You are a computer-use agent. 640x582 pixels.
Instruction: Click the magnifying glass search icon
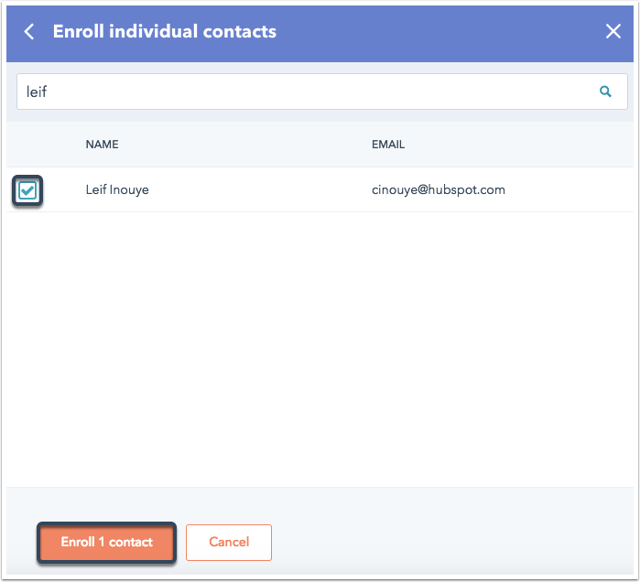pos(605,91)
